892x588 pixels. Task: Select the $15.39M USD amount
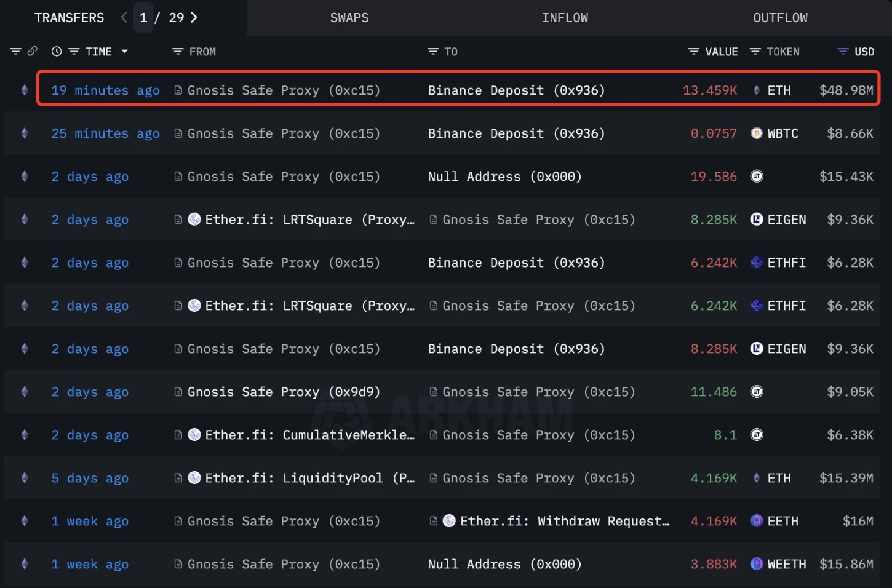846,478
